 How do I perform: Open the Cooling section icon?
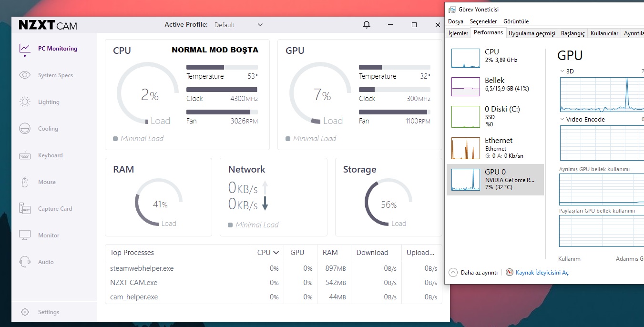(25, 129)
